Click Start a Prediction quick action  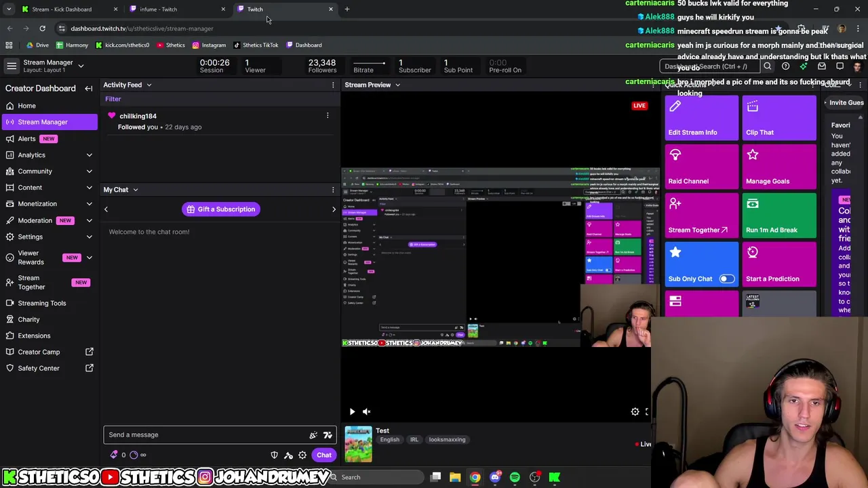click(779, 264)
